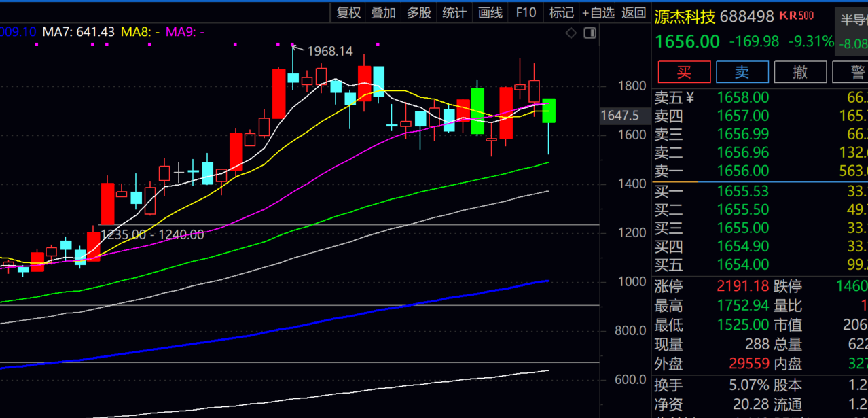Activate the 画线 drawing tool

(490, 12)
